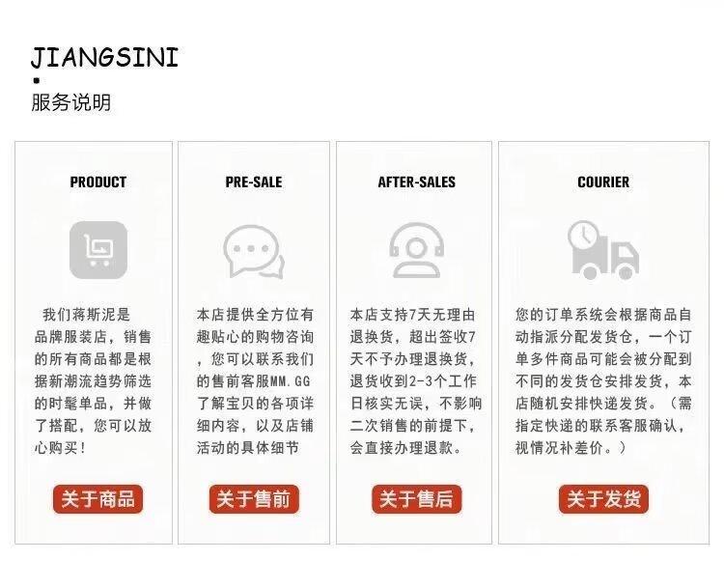This screenshot has height=588, width=724.
Task: Click the 服务说明 title text
Action: (x=70, y=102)
